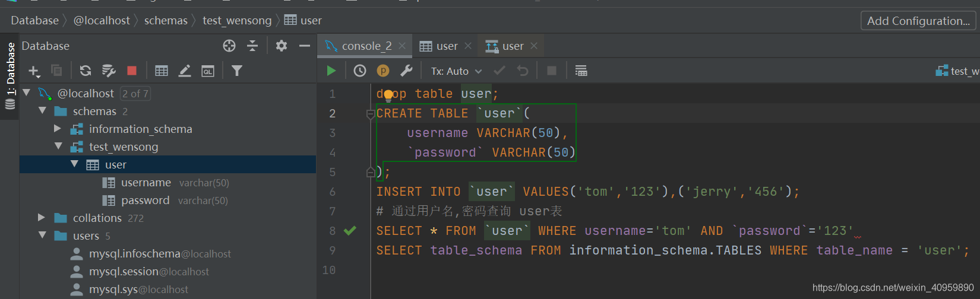Hide the Database panel with minus icon
This screenshot has height=299, width=980.
(305, 46)
